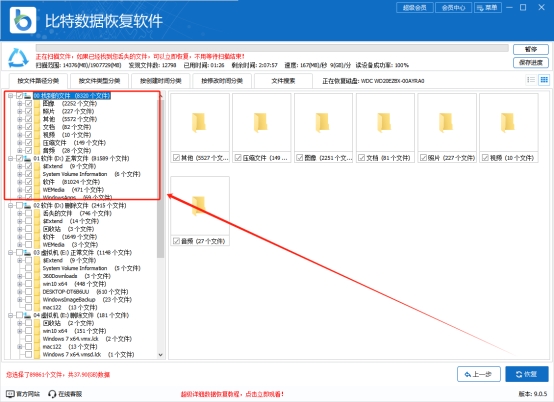Click the blue 恢复 button
This screenshot has width=554, height=402.
point(527,374)
